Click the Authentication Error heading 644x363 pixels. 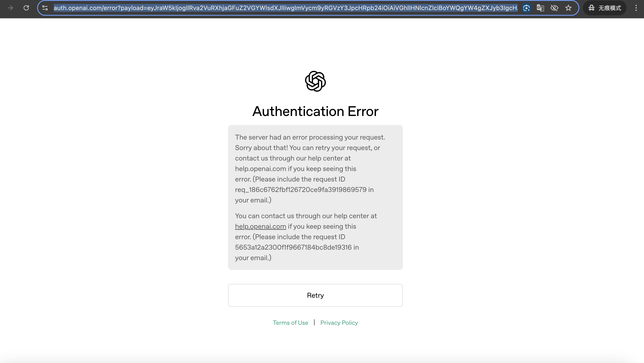coord(315,111)
